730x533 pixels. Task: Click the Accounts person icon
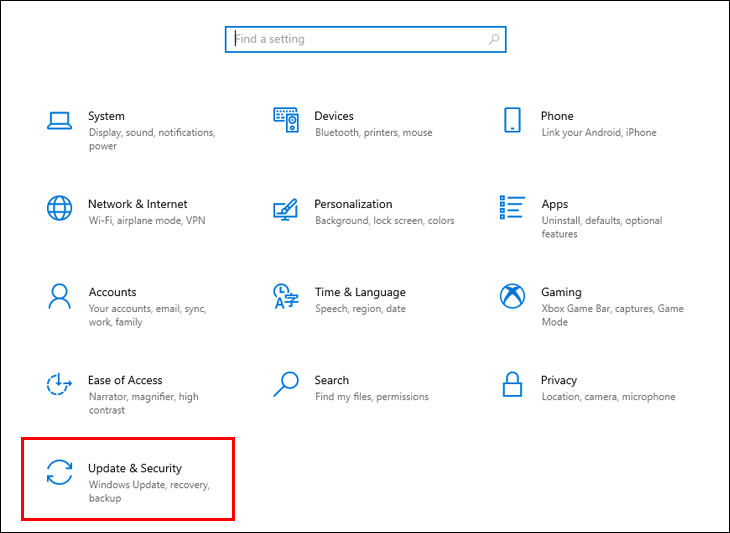click(60, 296)
